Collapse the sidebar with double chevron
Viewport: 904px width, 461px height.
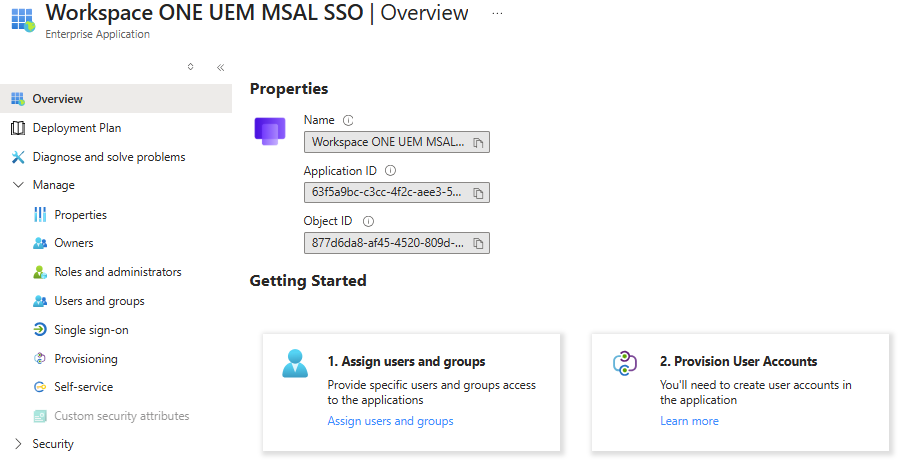coord(220,67)
